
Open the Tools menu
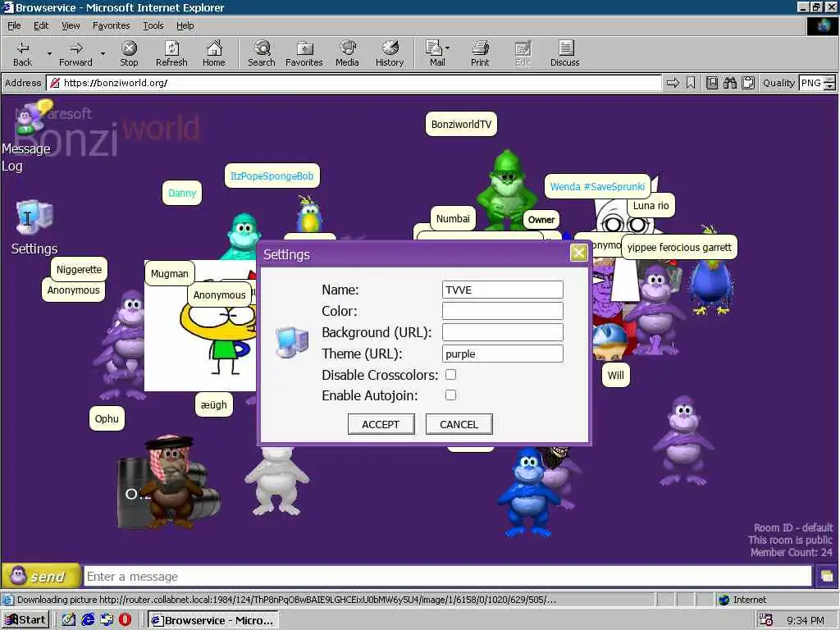pyautogui.click(x=153, y=25)
